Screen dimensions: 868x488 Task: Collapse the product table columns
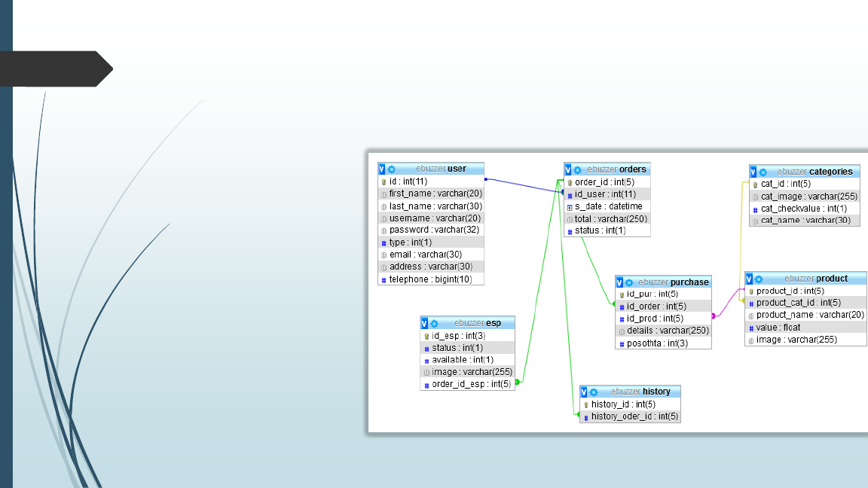click(749, 279)
